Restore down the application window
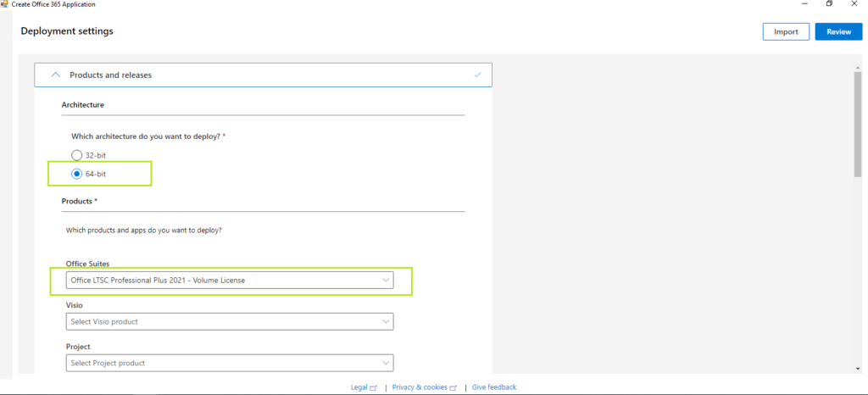The image size is (868, 395). (x=829, y=4)
